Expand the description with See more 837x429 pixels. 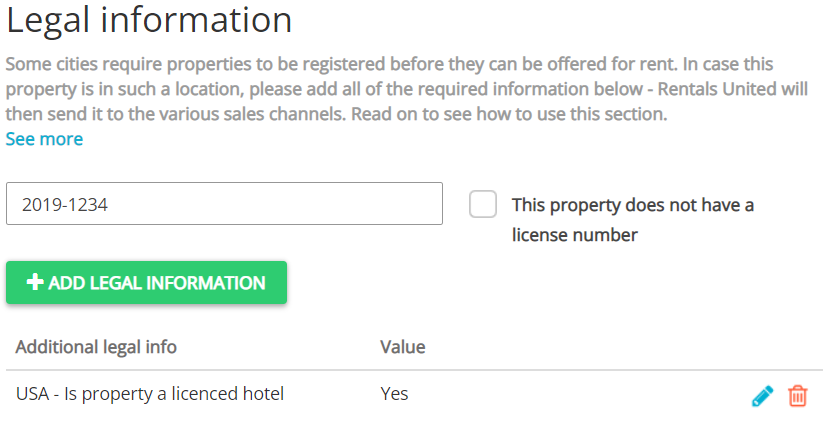[x=44, y=139]
